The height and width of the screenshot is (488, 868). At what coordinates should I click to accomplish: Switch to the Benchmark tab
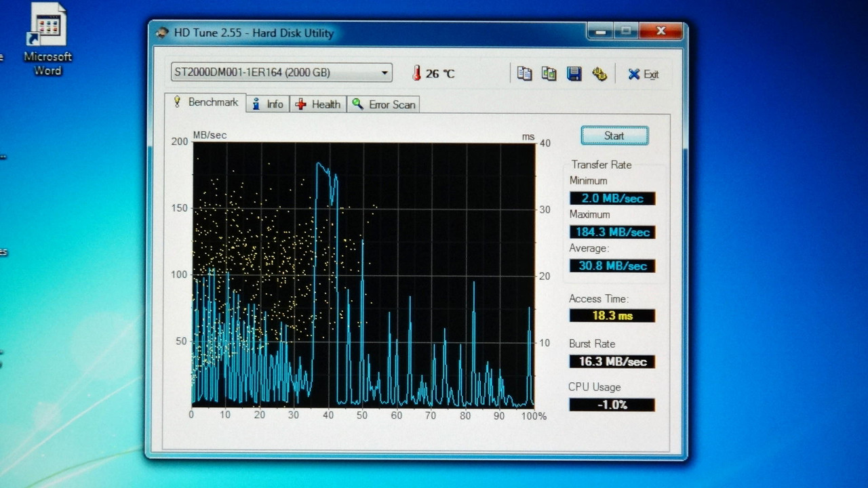(x=206, y=102)
